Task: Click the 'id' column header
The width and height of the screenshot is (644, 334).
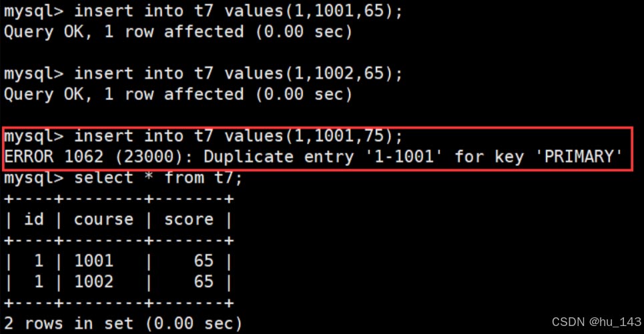Action: tap(34, 219)
